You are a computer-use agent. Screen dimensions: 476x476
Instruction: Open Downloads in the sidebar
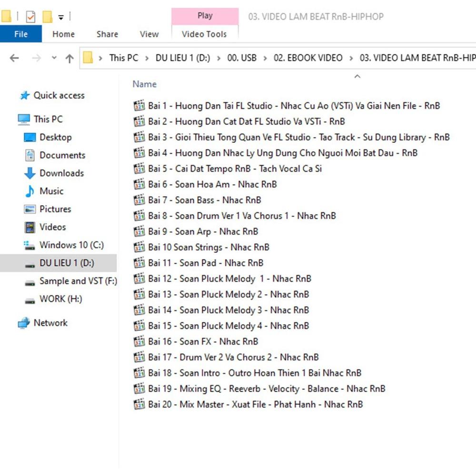[61, 173]
